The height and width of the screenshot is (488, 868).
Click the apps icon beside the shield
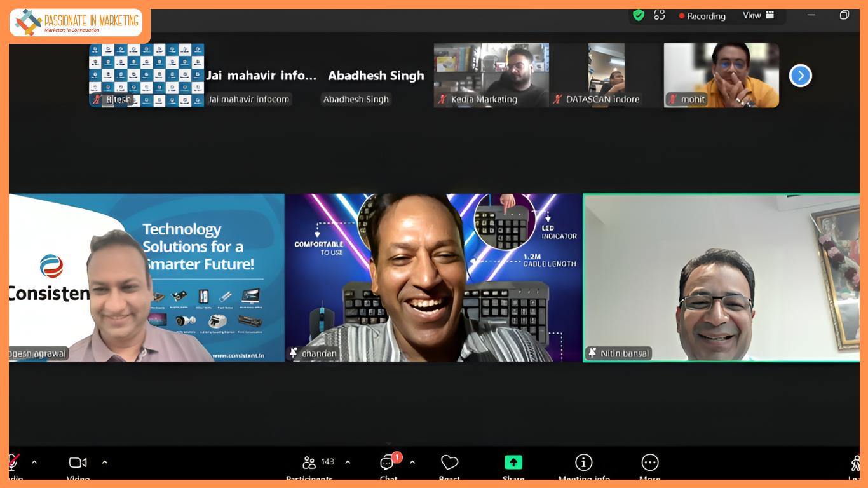[660, 15]
